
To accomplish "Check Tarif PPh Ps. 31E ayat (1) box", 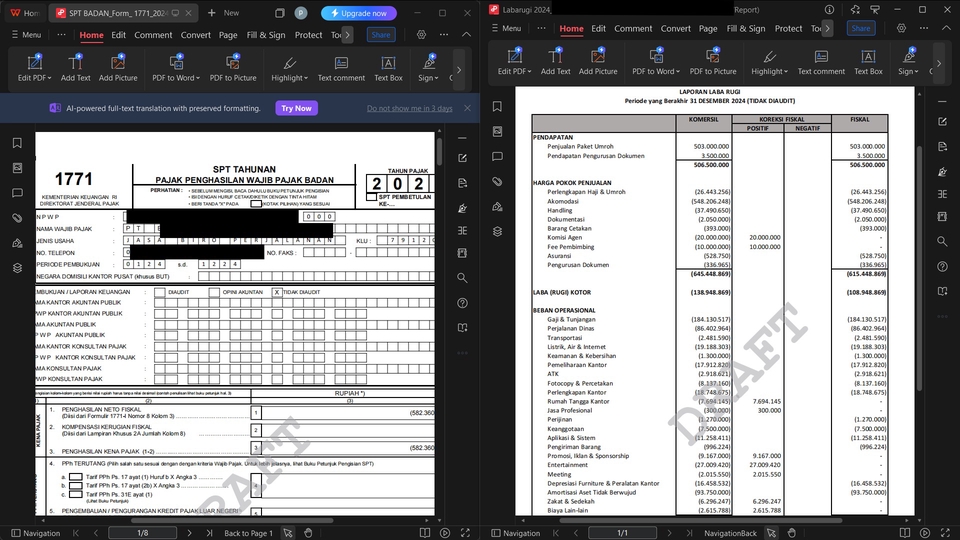I will [x=75, y=493].
